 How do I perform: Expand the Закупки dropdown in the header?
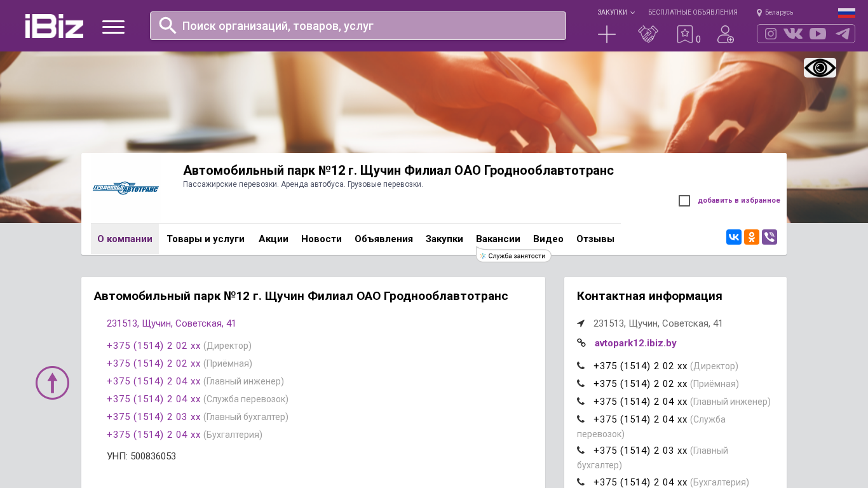pyautogui.click(x=616, y=12)
